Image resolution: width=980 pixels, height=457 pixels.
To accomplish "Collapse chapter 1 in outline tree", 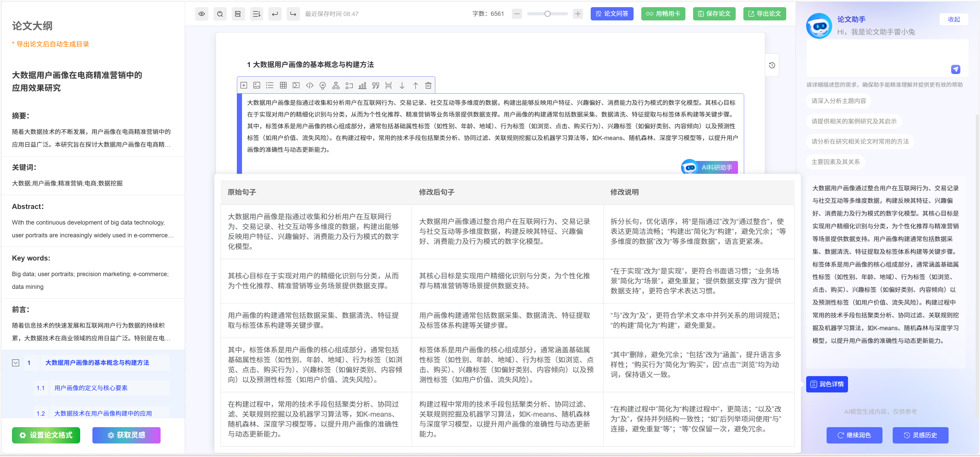I will coord(16,363).
